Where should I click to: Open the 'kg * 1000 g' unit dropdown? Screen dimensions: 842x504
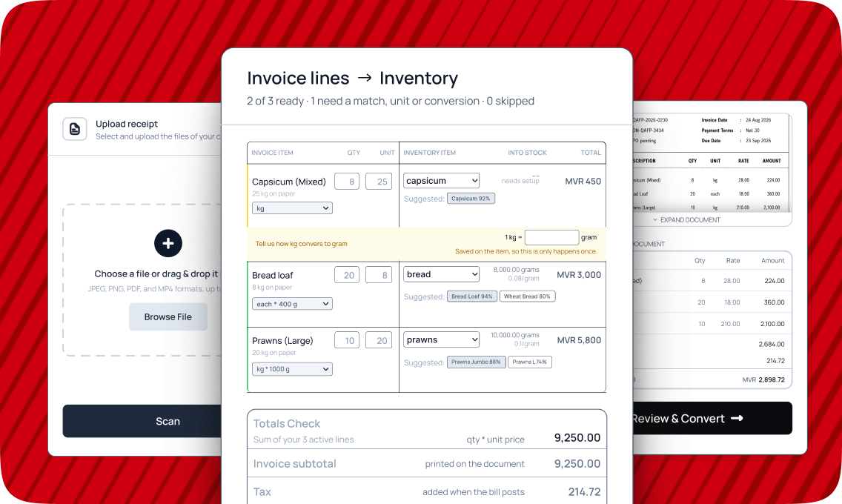point(292,369)
